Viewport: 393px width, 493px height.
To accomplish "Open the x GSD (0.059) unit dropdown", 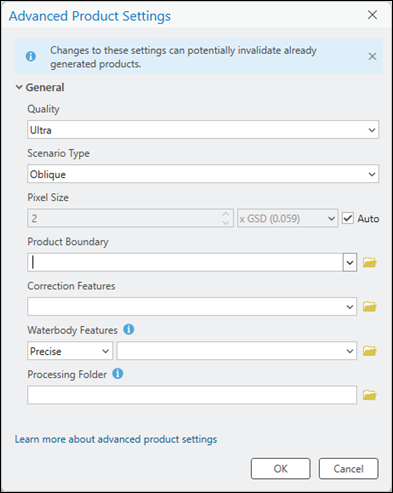I will click(288, 218).
